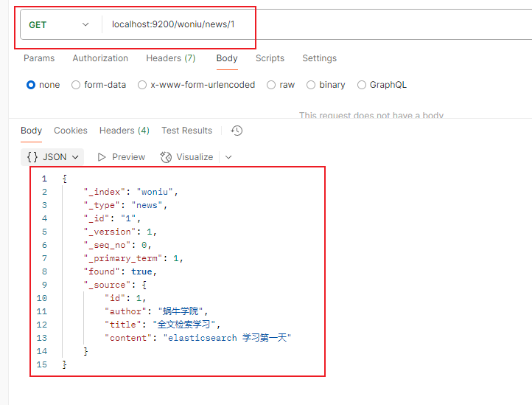The image size is (532, 405).
Task: Click the Preview button
Action: coord(121,157)
